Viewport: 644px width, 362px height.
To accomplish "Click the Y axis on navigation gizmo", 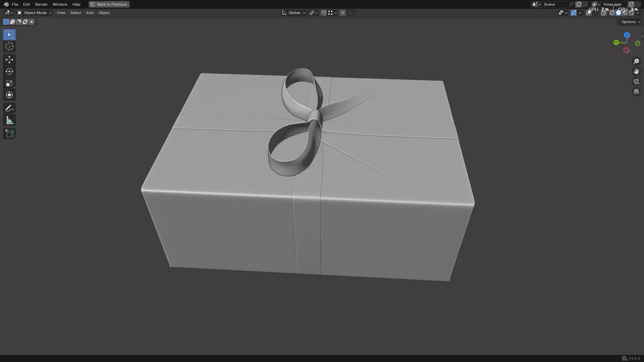I will click(x=616, y=43).
